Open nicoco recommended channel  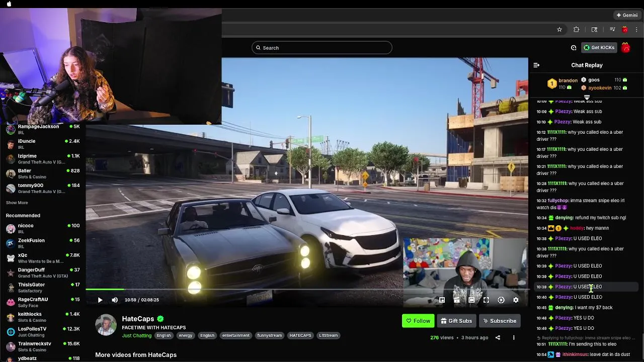click(43, 229)
